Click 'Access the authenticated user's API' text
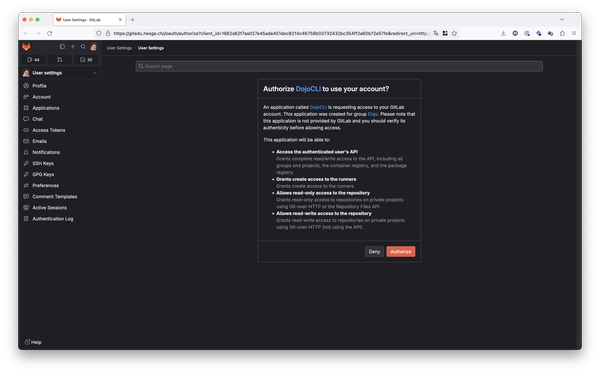Viewport: 600px width, 374px height. pos(317,152)
